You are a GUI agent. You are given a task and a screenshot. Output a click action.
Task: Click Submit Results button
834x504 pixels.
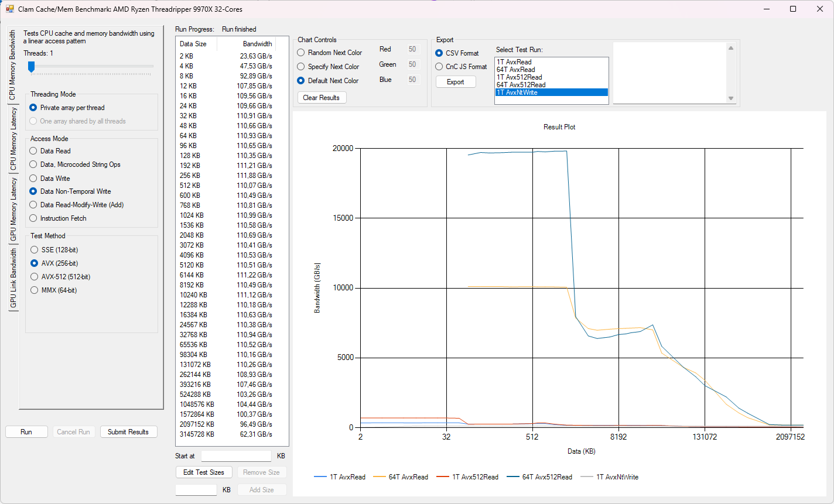click(128, 432)
